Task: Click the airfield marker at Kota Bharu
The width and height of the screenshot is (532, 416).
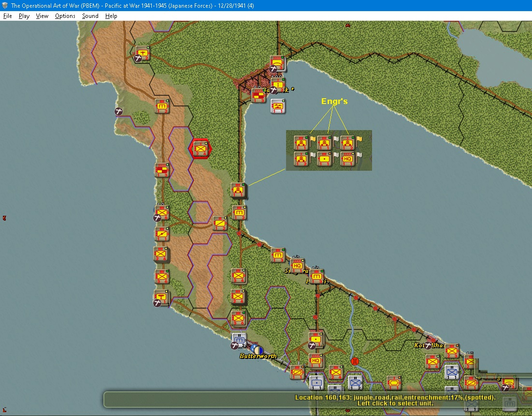Action: 428,345
